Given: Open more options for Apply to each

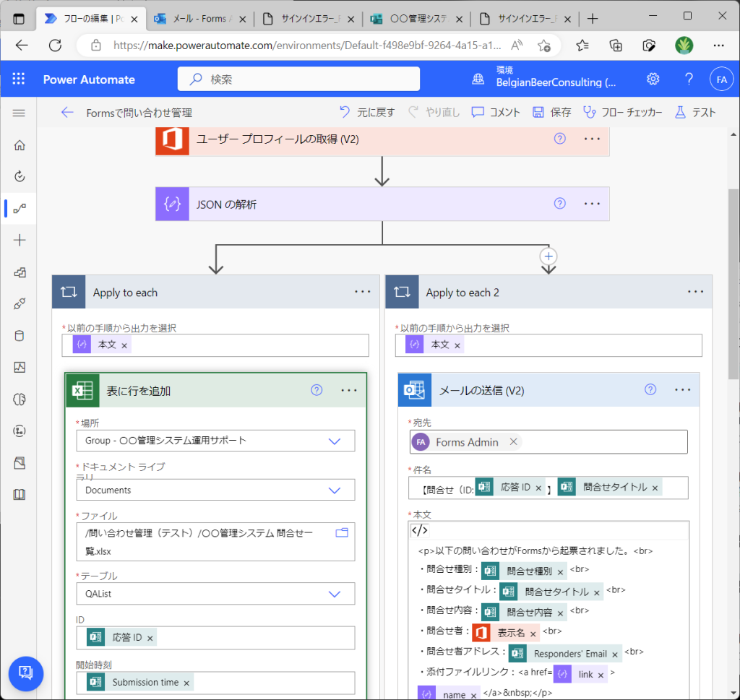Looking at the screenshot, I should point(363,292).
